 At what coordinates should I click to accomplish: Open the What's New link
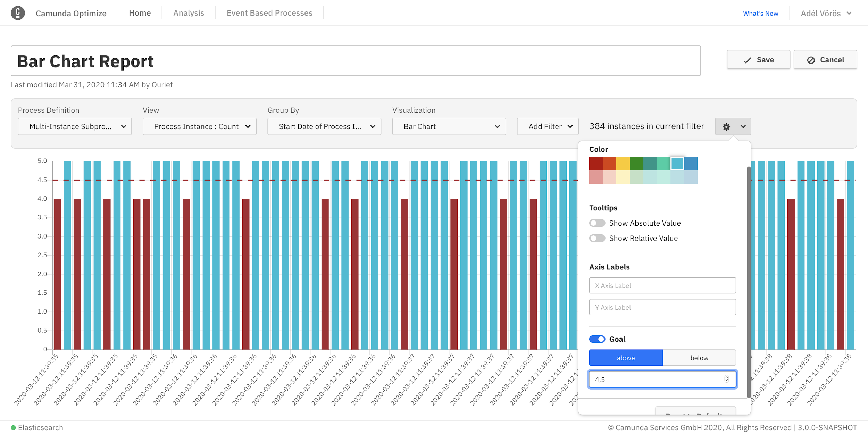(760, 13)
